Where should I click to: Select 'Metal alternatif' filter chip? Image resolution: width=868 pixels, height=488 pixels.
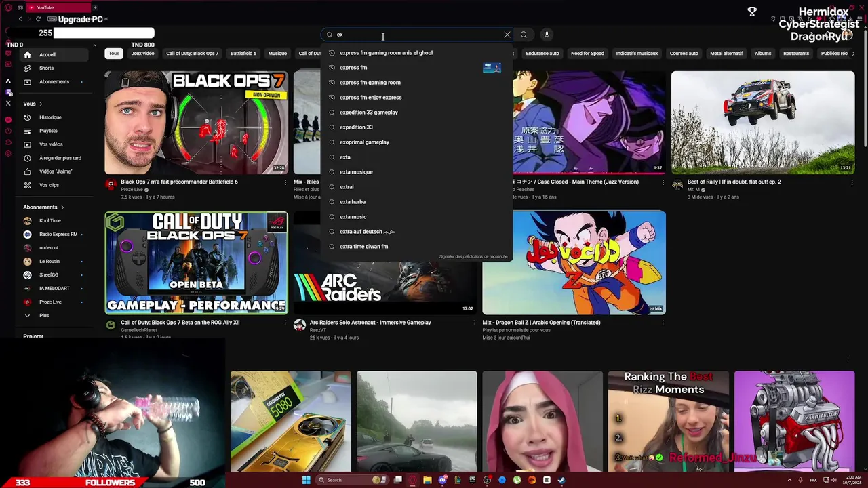726,53
